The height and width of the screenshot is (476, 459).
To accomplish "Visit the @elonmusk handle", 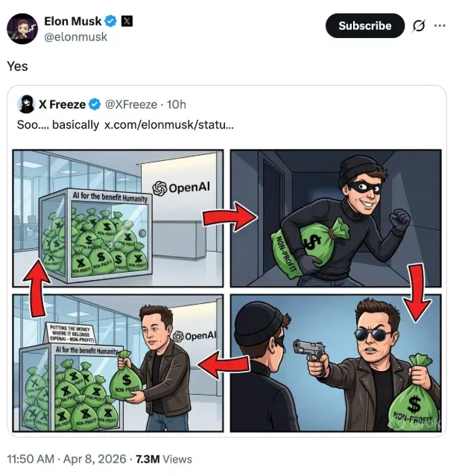I will (76, 37).
